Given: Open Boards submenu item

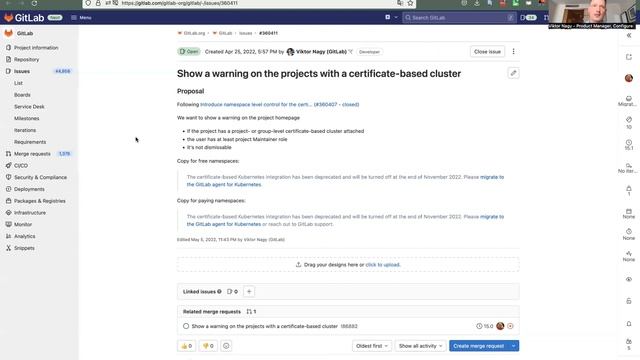Looking at the screenshot, I should pos(22,95).
